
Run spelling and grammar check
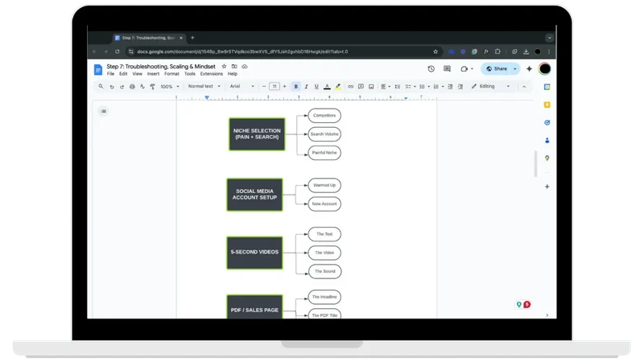142,87
